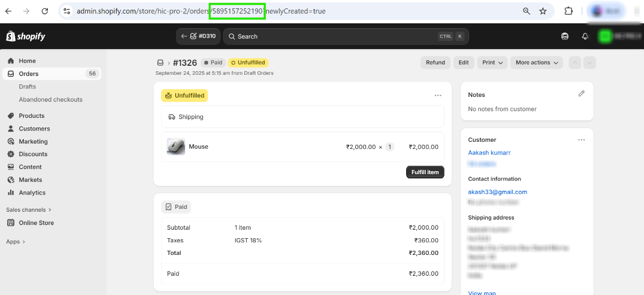Click the Refund button
644x295 pixels.
[435, 62]
